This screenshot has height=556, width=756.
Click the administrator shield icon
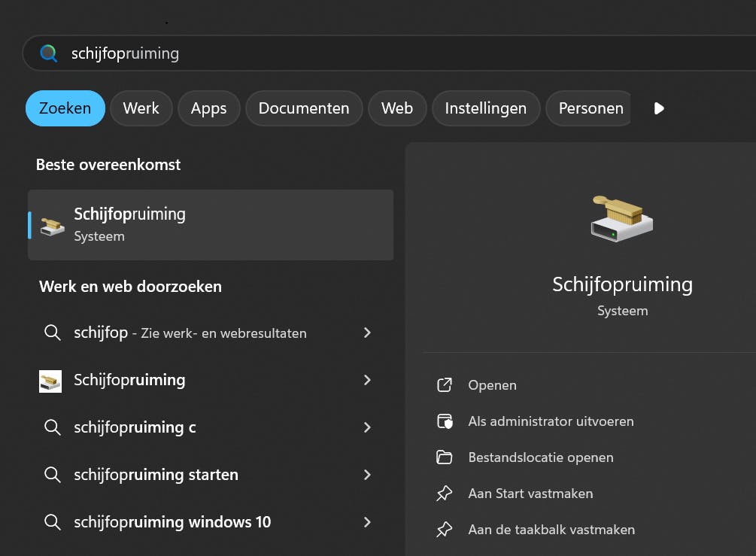click(x=445, y=421)
